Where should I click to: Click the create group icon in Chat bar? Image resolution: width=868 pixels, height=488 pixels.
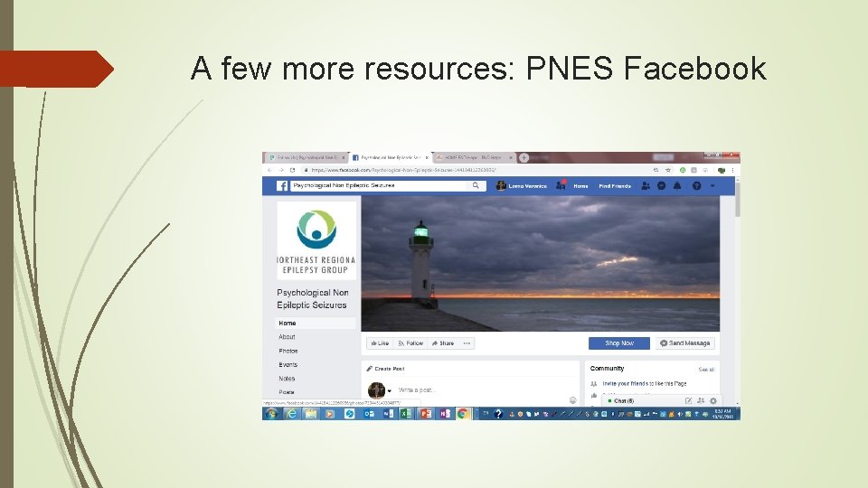click(701, 400)
